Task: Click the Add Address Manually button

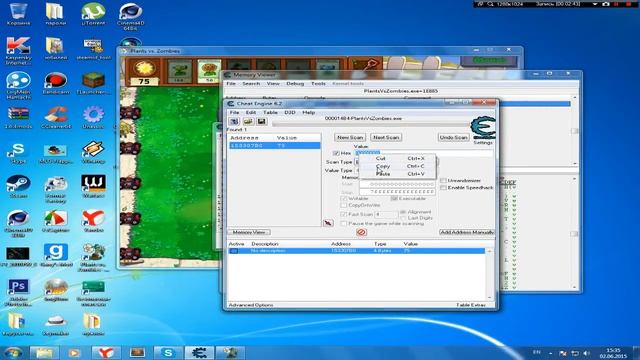Action: 467,232
